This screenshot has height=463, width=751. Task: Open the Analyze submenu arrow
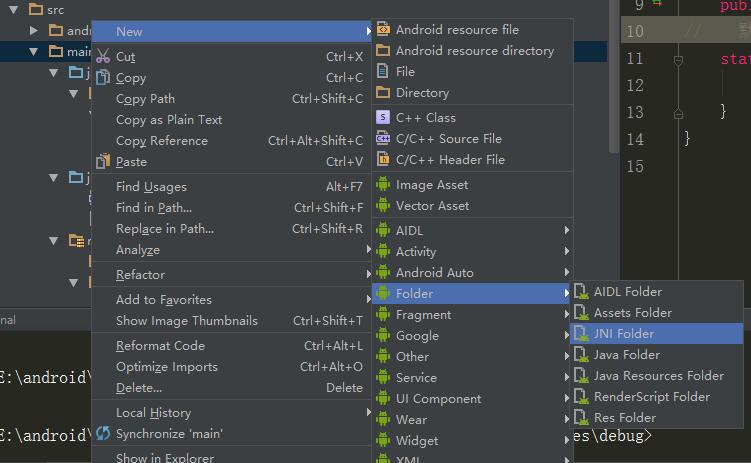[368, 249]
